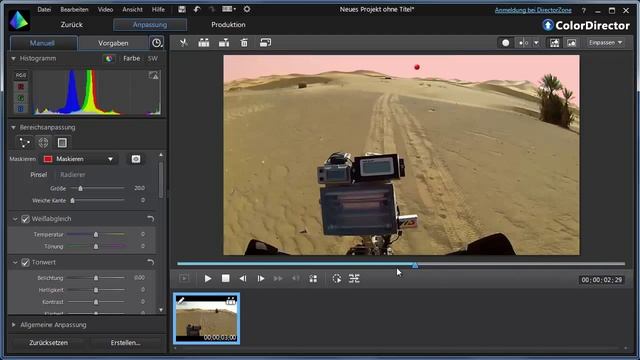Image resolution: width=640 pixels, height=360 pixels.
Task: Select the desert clip thumbnail
Action: pyautogui.click(x=207, y=318)
